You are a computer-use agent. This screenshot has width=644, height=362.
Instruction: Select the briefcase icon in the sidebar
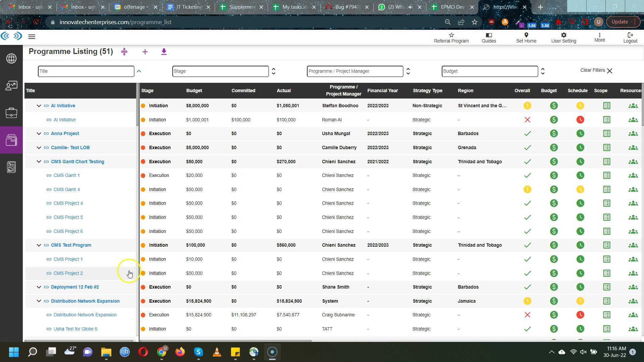(11, 113)
